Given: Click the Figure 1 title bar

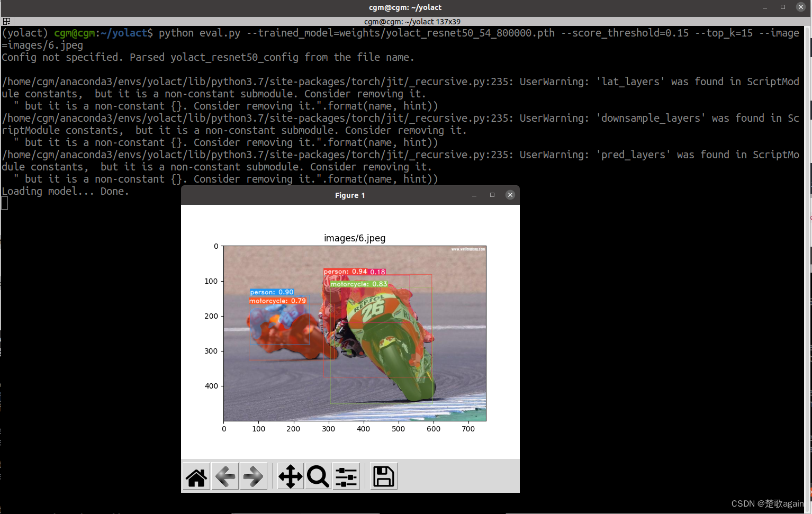Looking at the screenshot, I should coord(350,195).
